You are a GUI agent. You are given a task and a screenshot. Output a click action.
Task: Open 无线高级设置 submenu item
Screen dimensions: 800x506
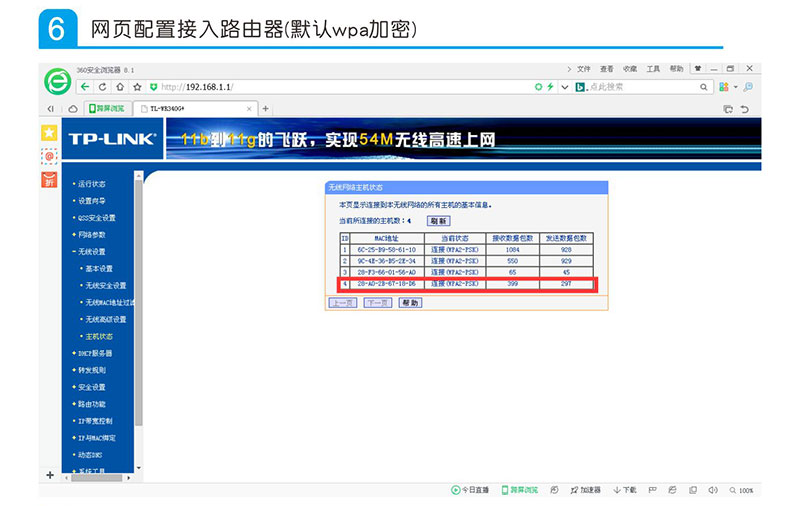[x=106, y=319]
